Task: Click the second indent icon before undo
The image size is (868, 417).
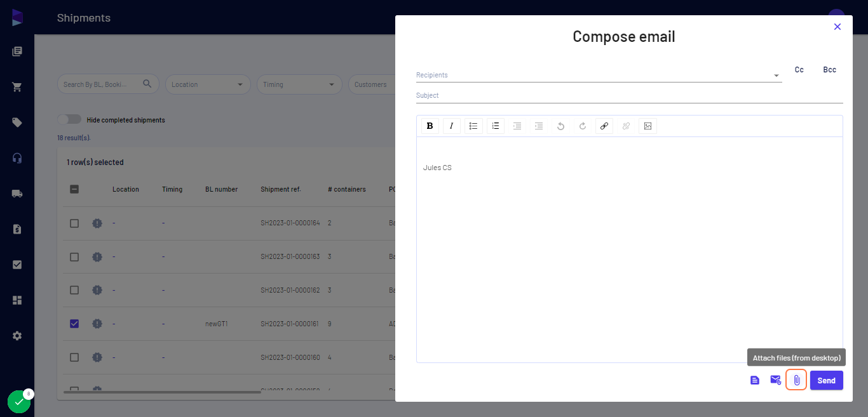Action: point(539,126)
